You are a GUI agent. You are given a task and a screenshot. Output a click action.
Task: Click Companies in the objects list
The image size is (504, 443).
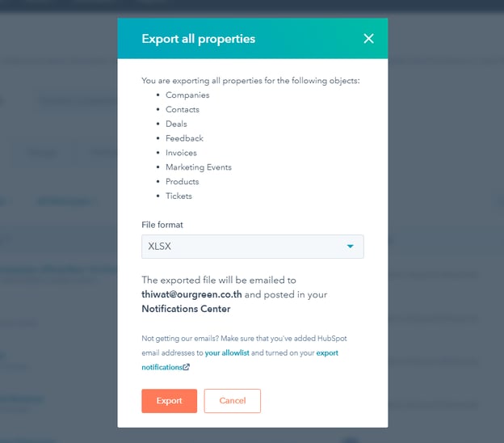[x=187, y=95]
